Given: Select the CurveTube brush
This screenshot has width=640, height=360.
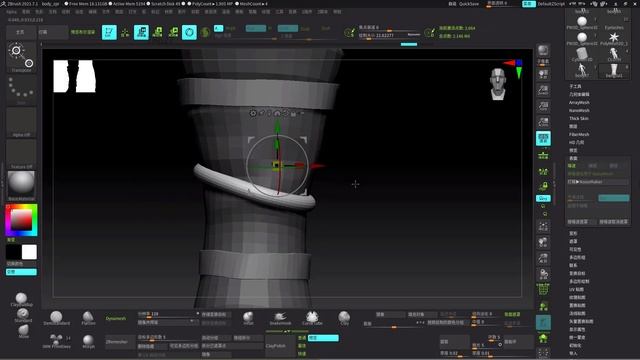Looking at the screenshot, I should pos(312,318).
